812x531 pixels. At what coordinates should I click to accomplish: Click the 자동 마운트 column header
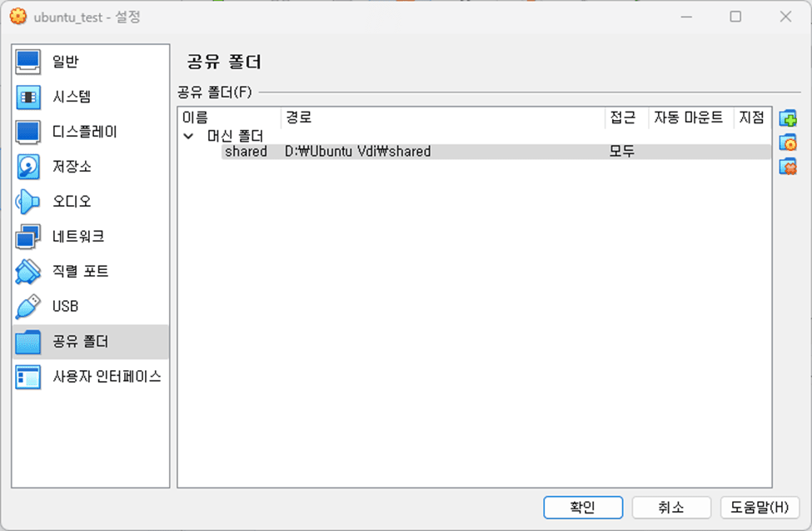(688, 118)
